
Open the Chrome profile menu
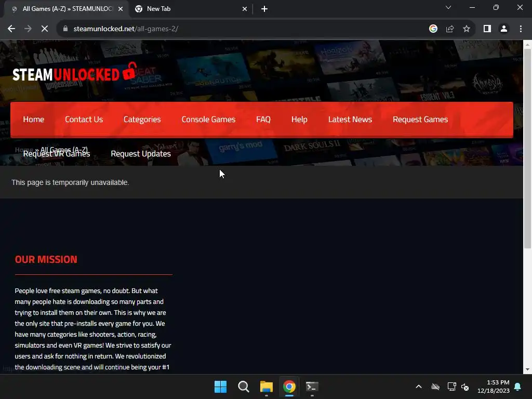pyautogui.click(x=504, y=29)
